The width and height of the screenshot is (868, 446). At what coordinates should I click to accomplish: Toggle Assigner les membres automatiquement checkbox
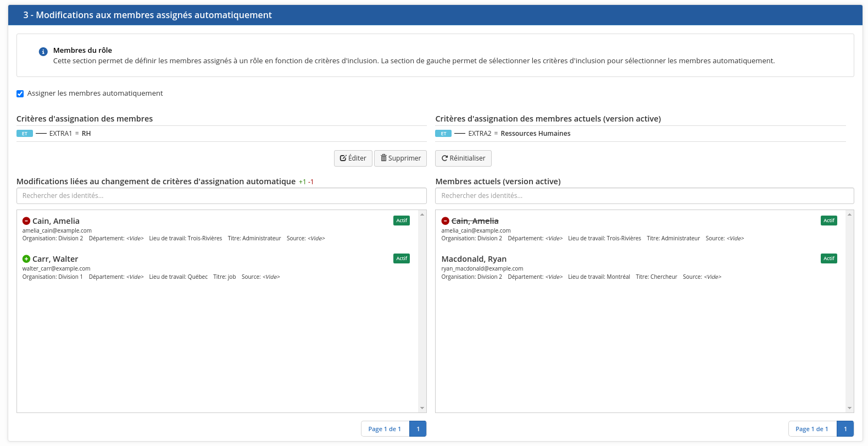point(20,93)
